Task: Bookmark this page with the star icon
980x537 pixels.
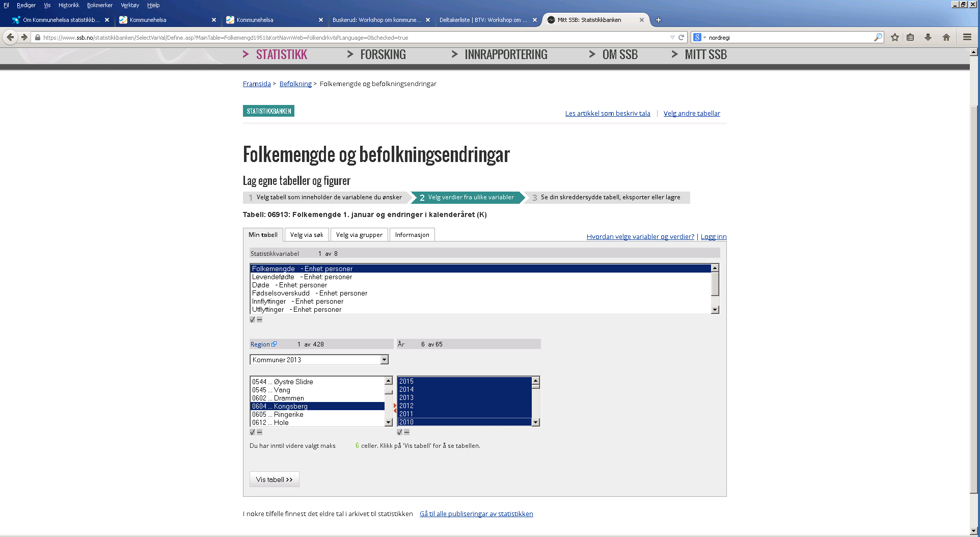Action: coord(895,37)
